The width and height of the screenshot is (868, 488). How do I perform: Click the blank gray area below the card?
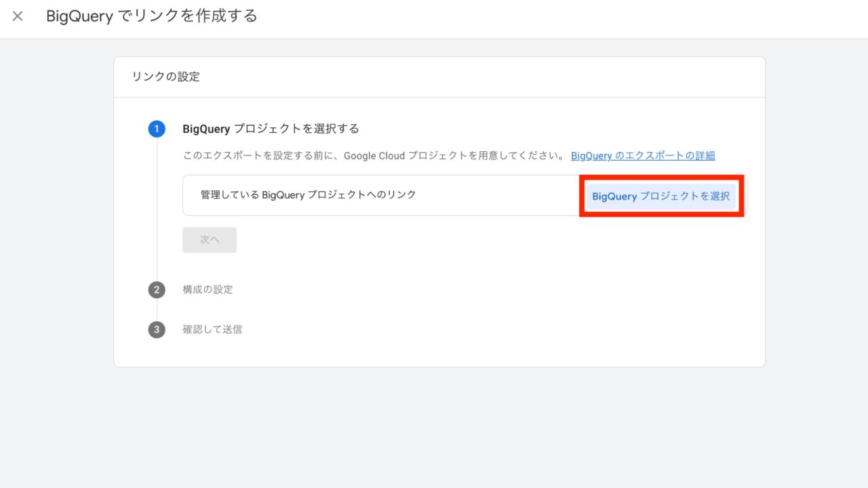[x=434, y=427]
